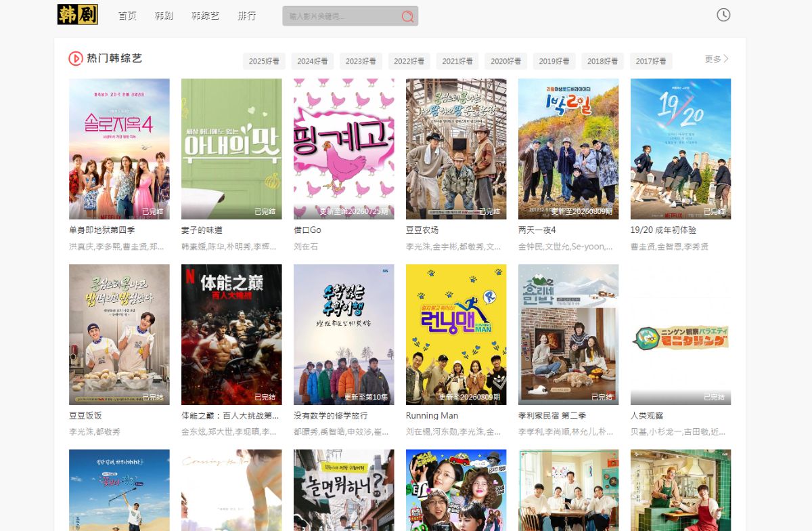Select the 2022好看 filter tag
This screenshot has height=531, width=812.
click(409, 61)
